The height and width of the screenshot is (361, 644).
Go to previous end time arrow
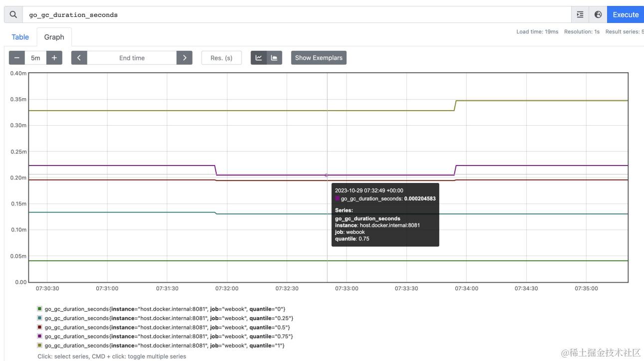(79, 58)
